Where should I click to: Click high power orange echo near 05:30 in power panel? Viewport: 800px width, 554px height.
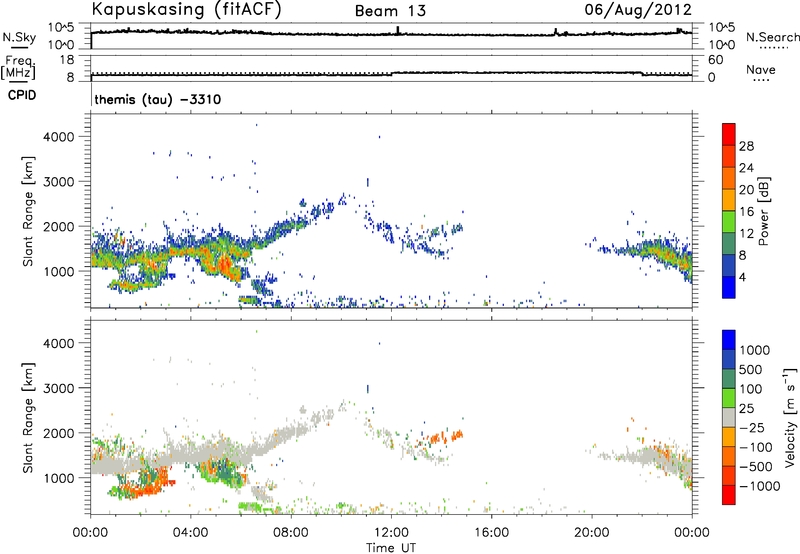224,265
